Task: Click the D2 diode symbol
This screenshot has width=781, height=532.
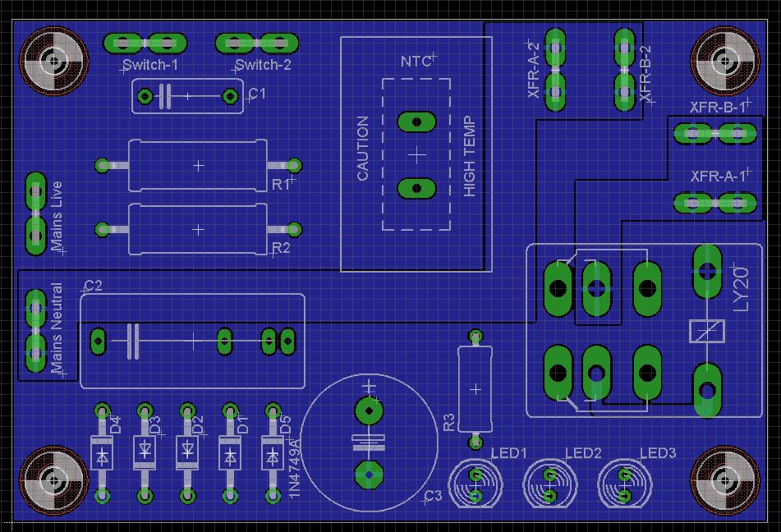Action: tap(187, 452)
